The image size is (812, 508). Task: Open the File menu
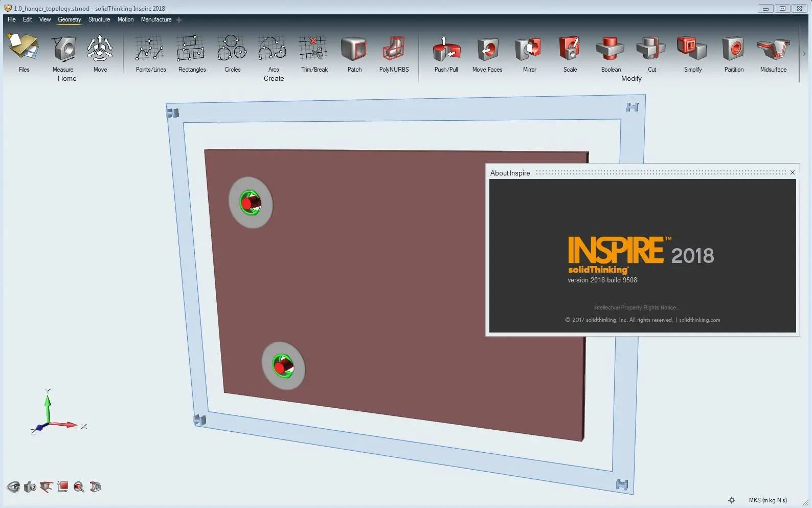[11, 19]
